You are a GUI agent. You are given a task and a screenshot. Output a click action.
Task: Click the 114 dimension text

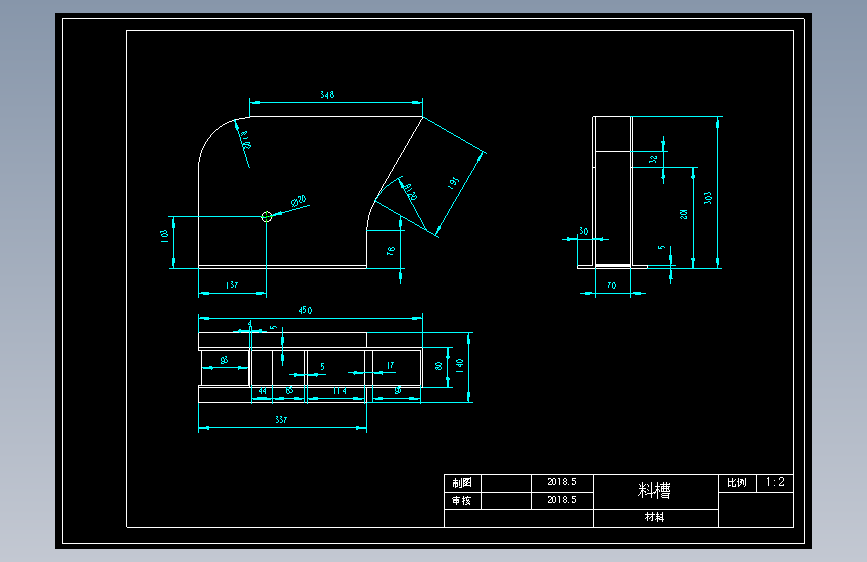coord(340,391)
